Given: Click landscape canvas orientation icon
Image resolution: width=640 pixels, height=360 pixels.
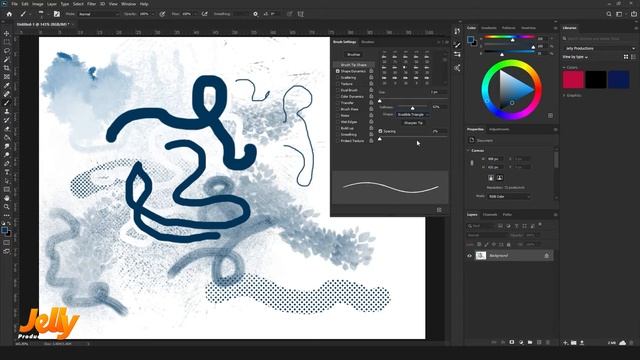Looking at the screenshot, I should click(x=500, y=178).
